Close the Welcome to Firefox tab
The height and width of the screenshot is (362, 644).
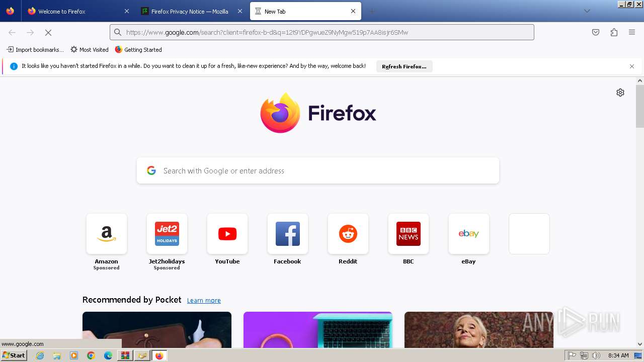click(x=127, y=11)
